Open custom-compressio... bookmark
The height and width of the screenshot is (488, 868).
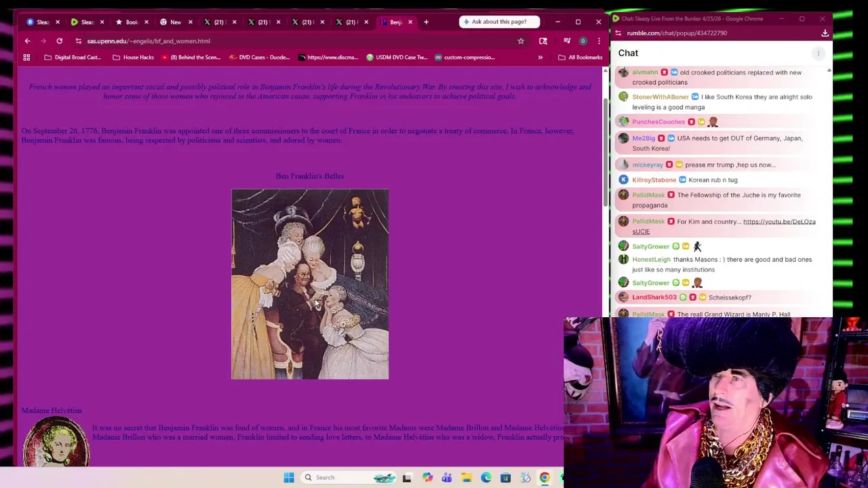[x=465, y=57]
